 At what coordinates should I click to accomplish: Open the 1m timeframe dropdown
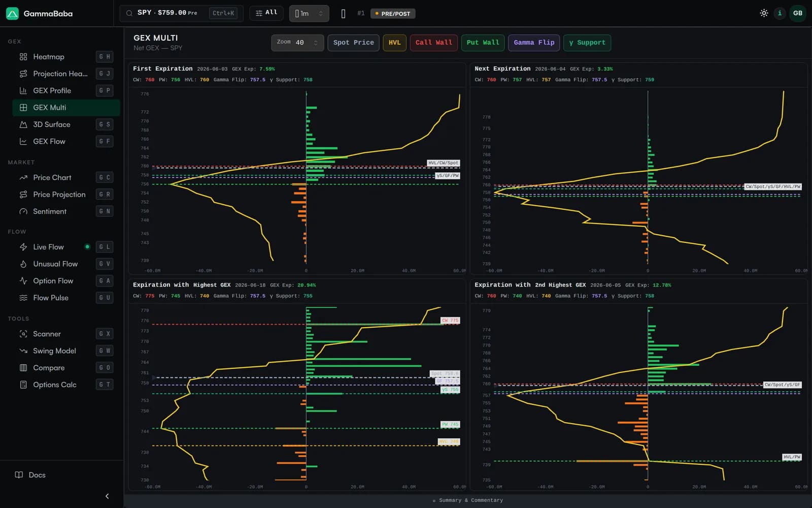pos(309,14)
